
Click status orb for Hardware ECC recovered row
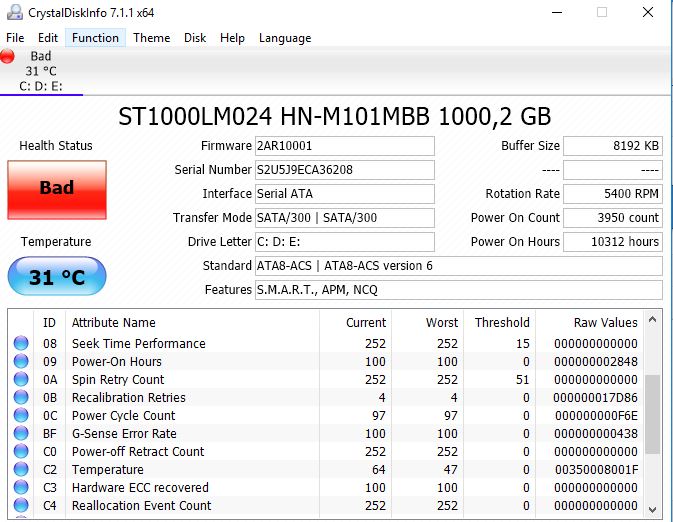[21, 488]
